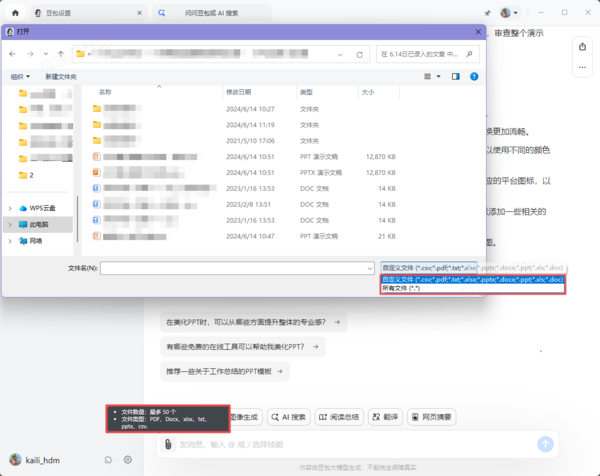Click the refresh icon in the address bar
Viewport: 600px width, 476px height.
click(360, 55)
